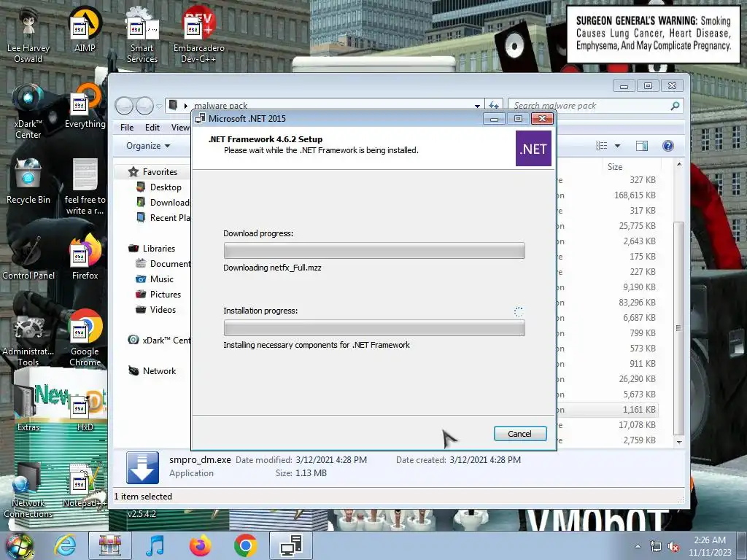Open Internet Explorer from the taskbar
747x560 pixels.
[64, 545]
